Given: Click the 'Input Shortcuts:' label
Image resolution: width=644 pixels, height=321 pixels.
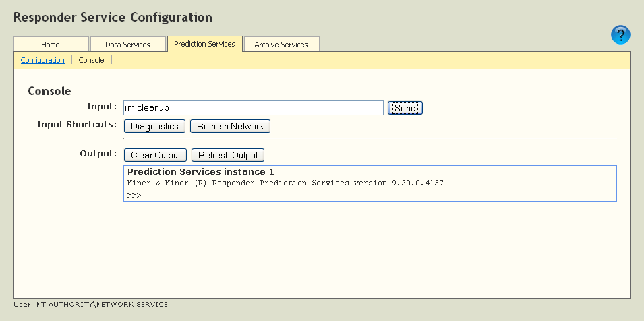Looking at the screenshot, I should (77, 125).
